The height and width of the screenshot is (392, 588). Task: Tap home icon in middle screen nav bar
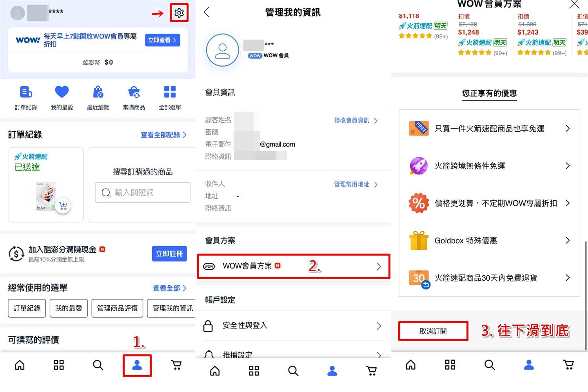pos(215,371)
